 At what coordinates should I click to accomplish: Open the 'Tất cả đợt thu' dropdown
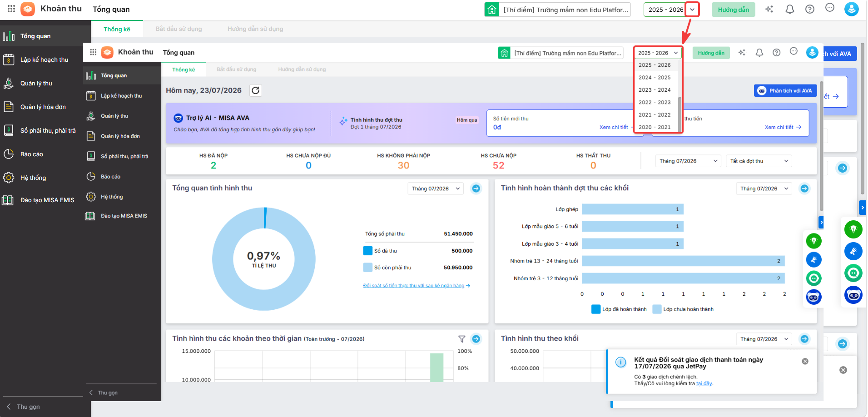(x=759, y=161)
